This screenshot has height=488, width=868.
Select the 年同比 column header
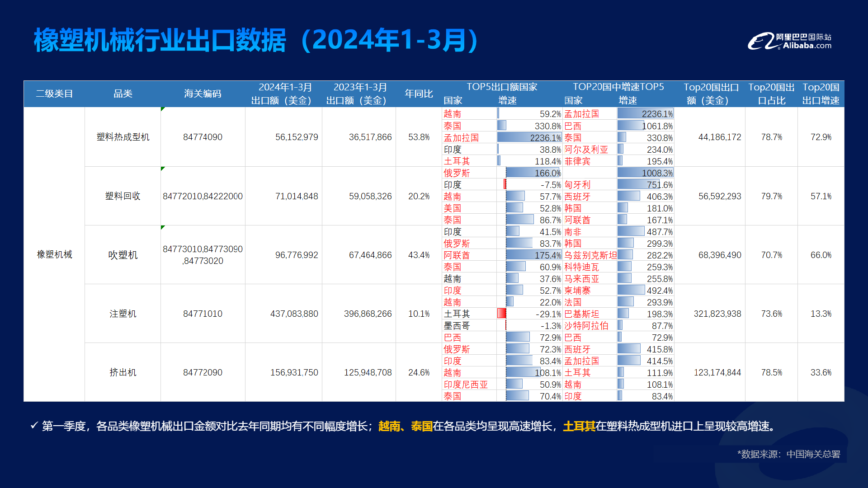pyautogui.click(x=419, y=94)
